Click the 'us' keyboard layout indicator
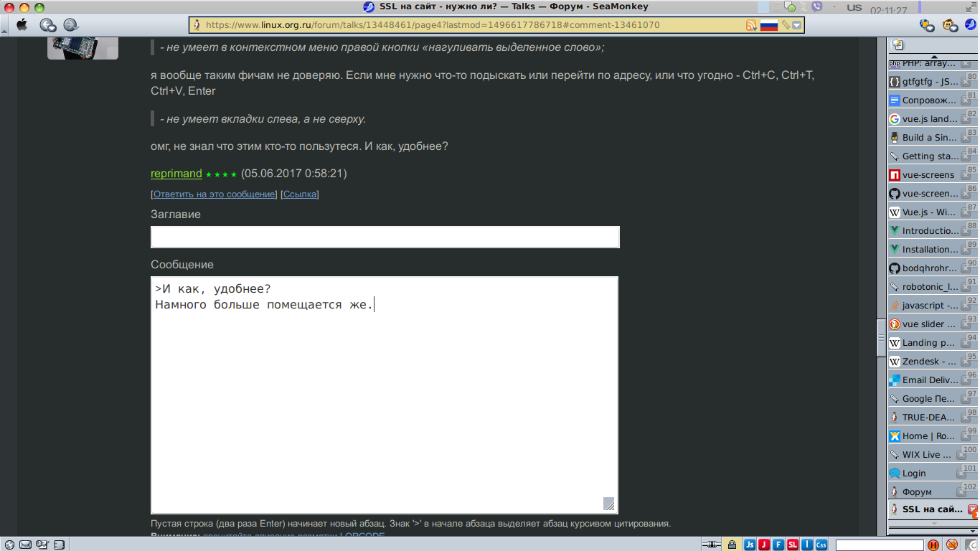 coord(854,7)
